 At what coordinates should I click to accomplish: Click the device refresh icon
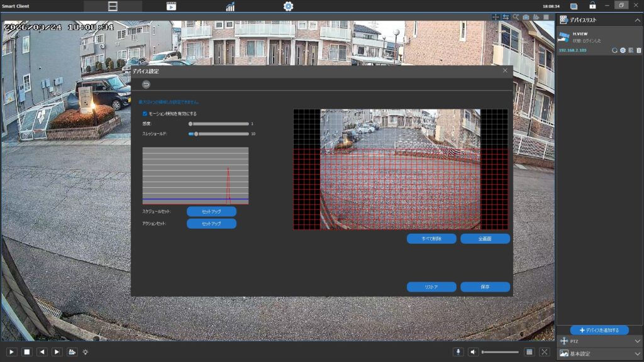(614, 50)
